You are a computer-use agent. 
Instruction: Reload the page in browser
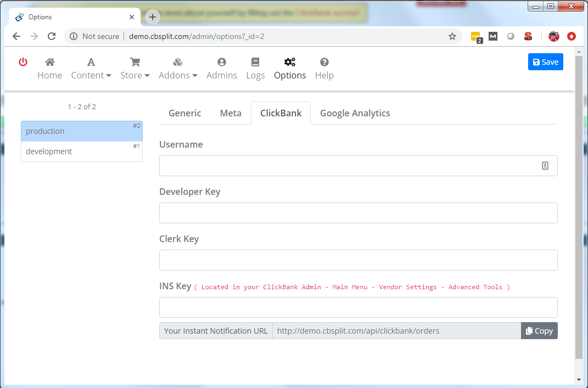[52, 36]
